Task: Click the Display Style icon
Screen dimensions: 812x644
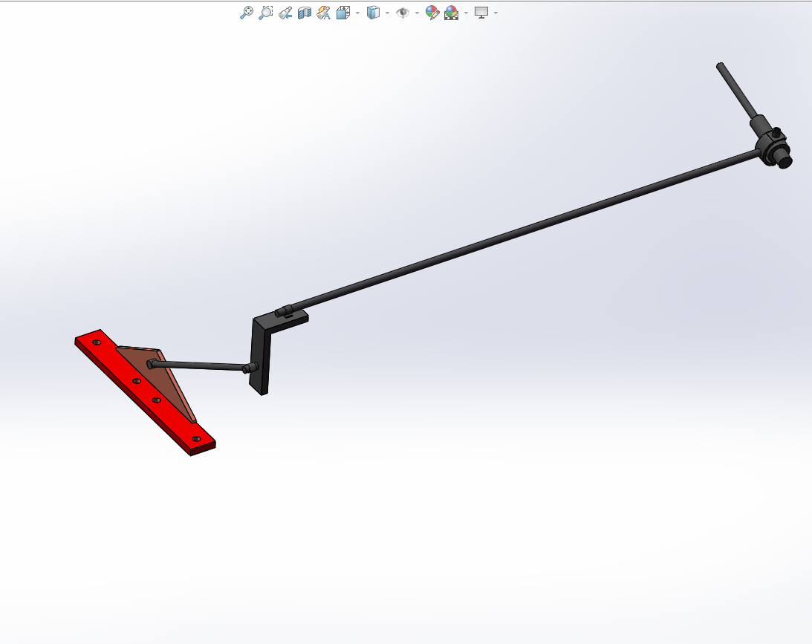Action: click(x=373, y=13)
